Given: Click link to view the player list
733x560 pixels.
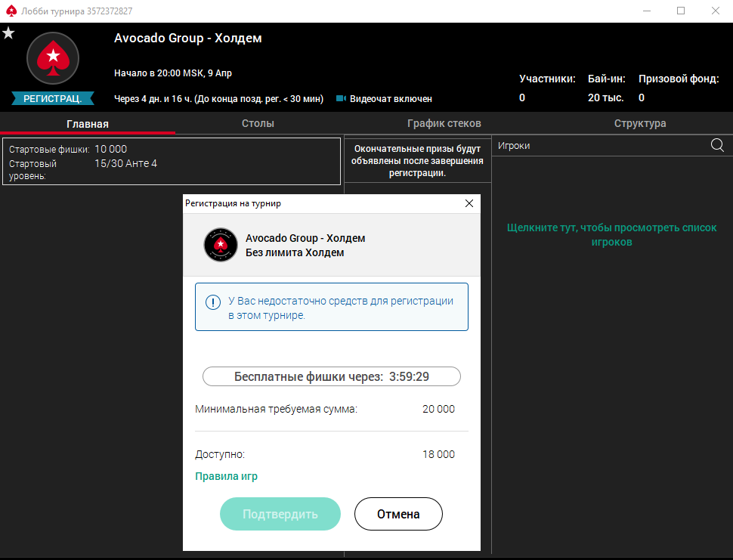Looking at the screenshot, I should (x=611, y=235).
